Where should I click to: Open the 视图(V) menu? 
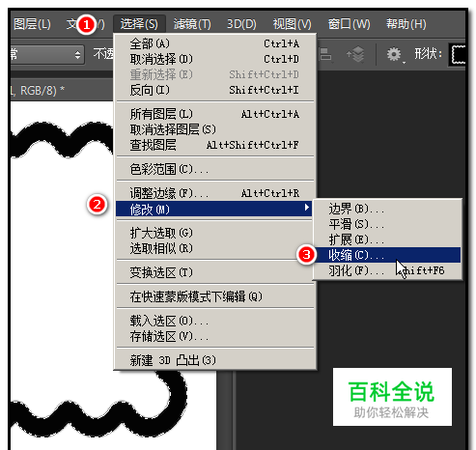coord(292,24)
